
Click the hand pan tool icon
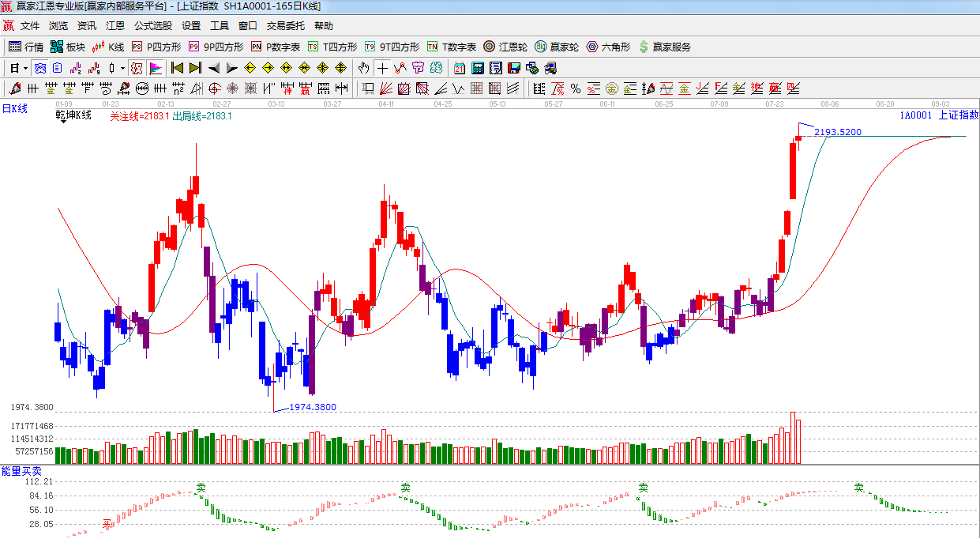click(364, 68)
